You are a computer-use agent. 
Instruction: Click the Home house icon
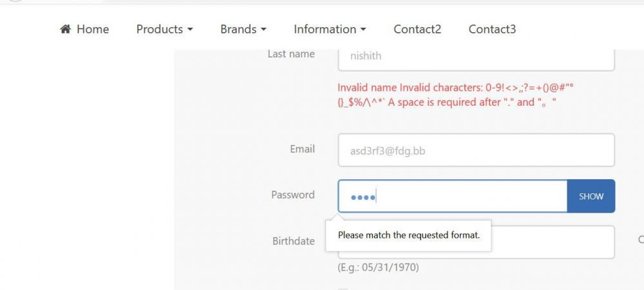[65, 30]
